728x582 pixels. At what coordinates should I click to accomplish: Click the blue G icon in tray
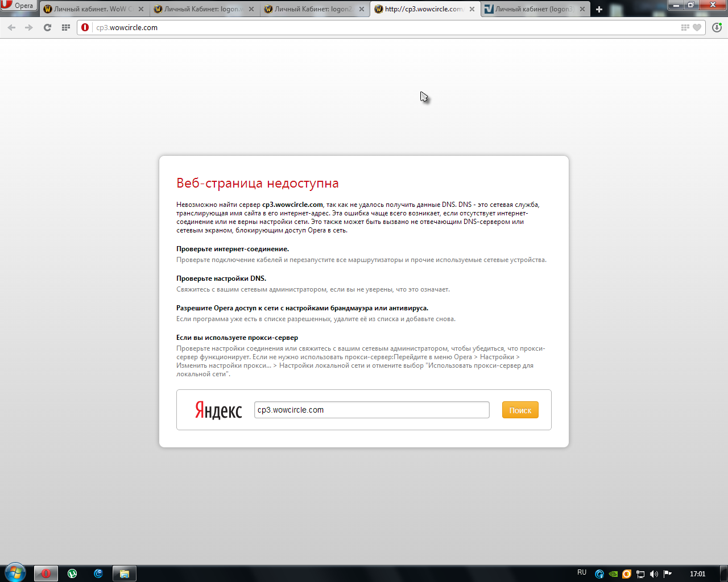pos(599,574)
